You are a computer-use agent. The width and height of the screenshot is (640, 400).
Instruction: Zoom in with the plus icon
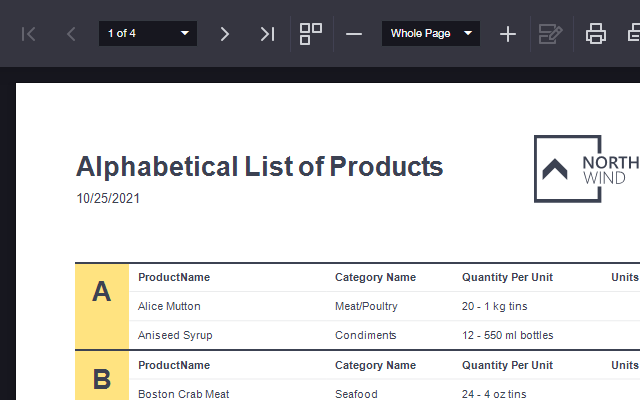coord(508,34)
